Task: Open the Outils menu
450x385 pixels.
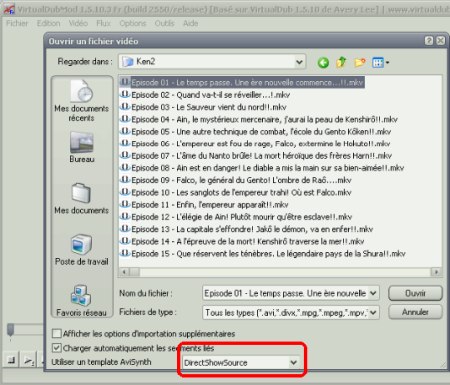Action: pyautogui.click(x=164, y=23)
